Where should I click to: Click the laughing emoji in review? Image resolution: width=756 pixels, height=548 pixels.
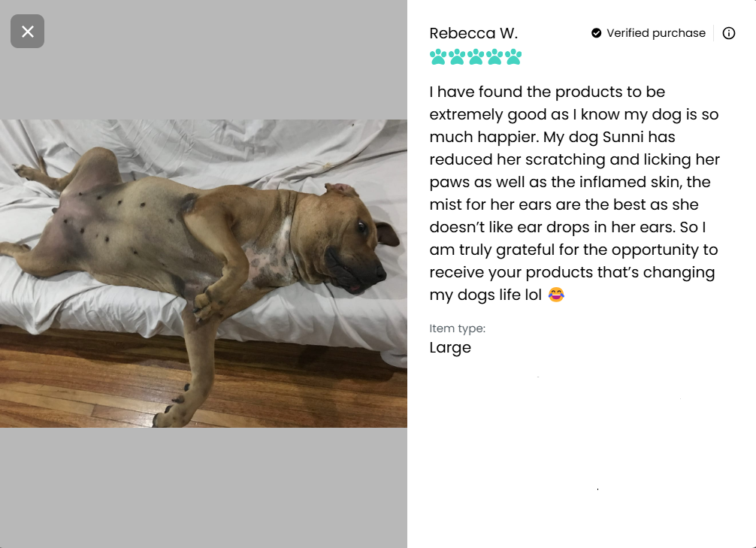point(556,294)
